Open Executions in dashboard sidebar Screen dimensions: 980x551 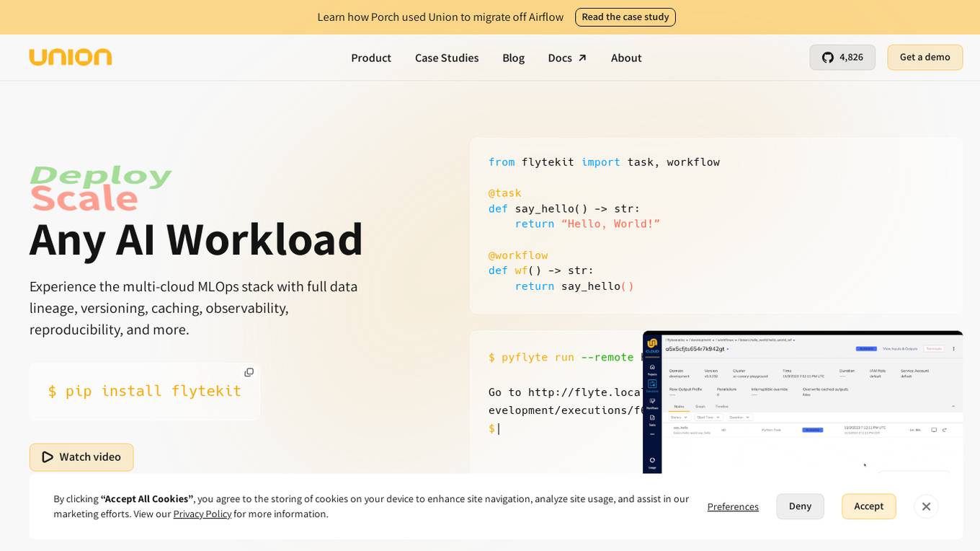coord(652,386)
